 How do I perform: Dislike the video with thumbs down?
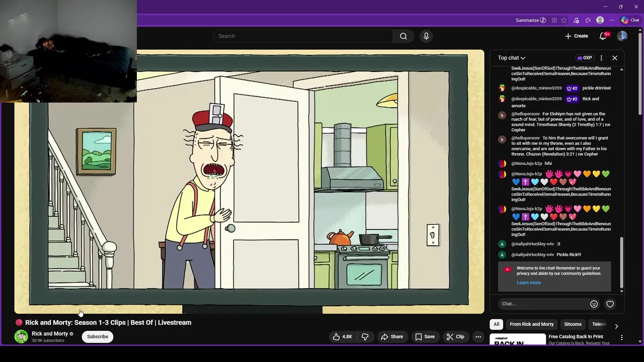pyautogui.click(x=365, y=337)
